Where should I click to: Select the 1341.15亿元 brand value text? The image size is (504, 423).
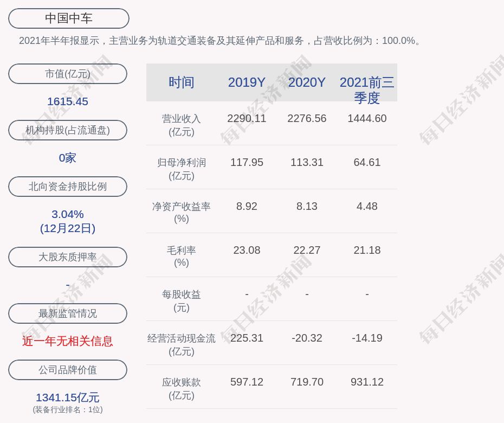coord(68,398)
